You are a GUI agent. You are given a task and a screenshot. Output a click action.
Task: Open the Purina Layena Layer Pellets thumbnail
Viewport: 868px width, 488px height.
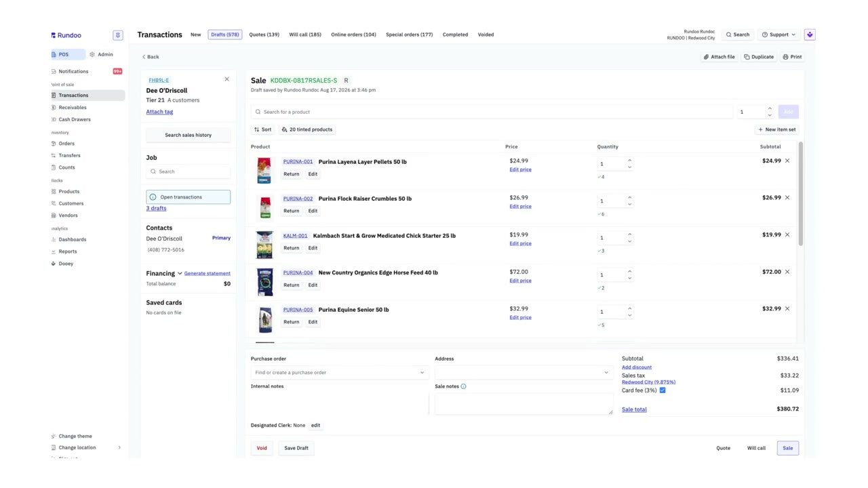pyautogui.click(x=264, y=170)
